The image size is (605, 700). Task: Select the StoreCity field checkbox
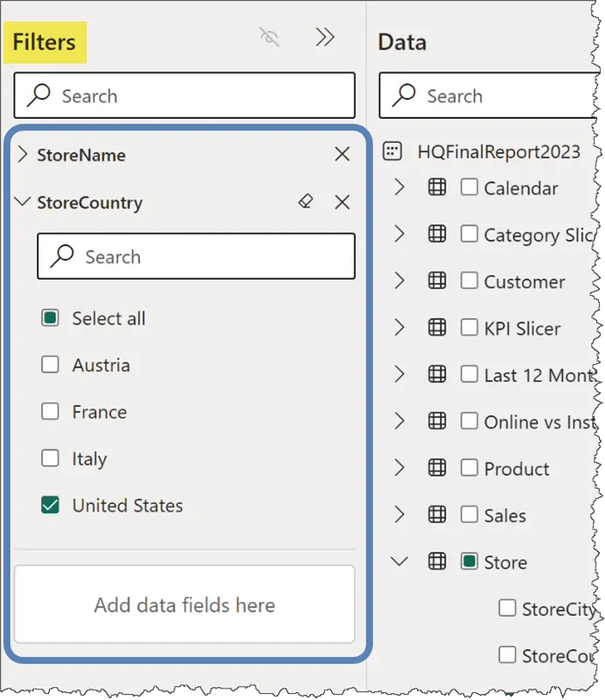tap(507, 608)
